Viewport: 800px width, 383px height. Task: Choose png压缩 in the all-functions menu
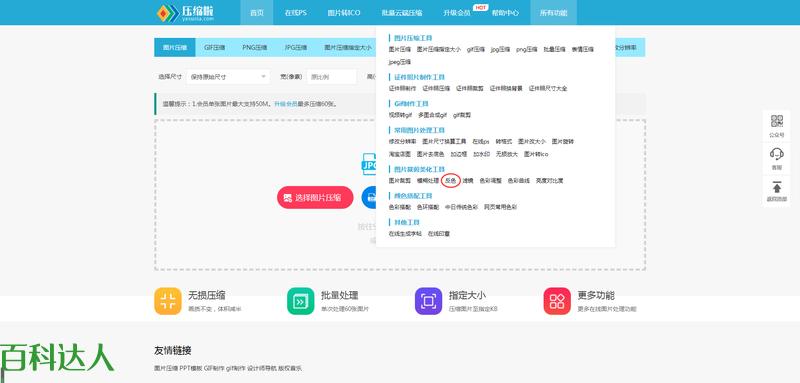click(527, 49)
